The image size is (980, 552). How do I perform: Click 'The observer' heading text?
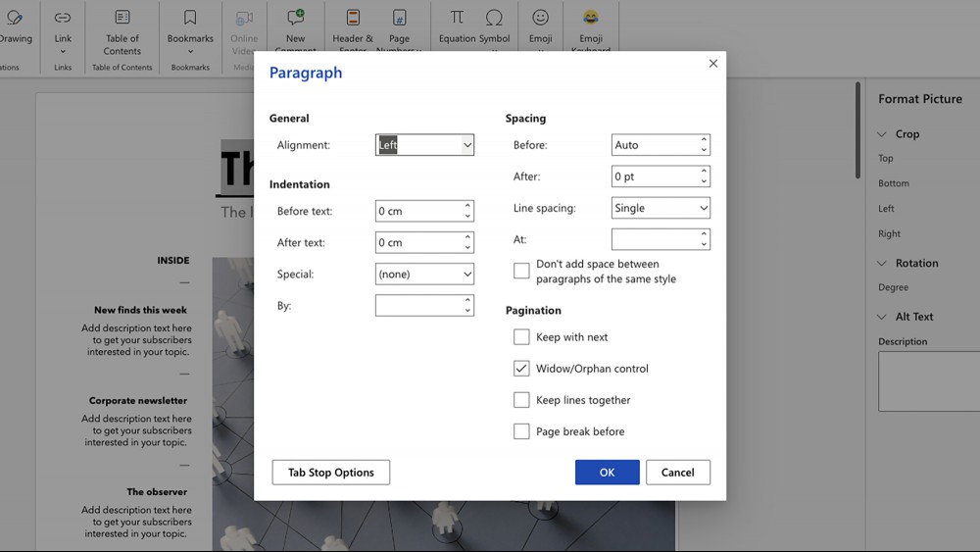click(157, 492)
